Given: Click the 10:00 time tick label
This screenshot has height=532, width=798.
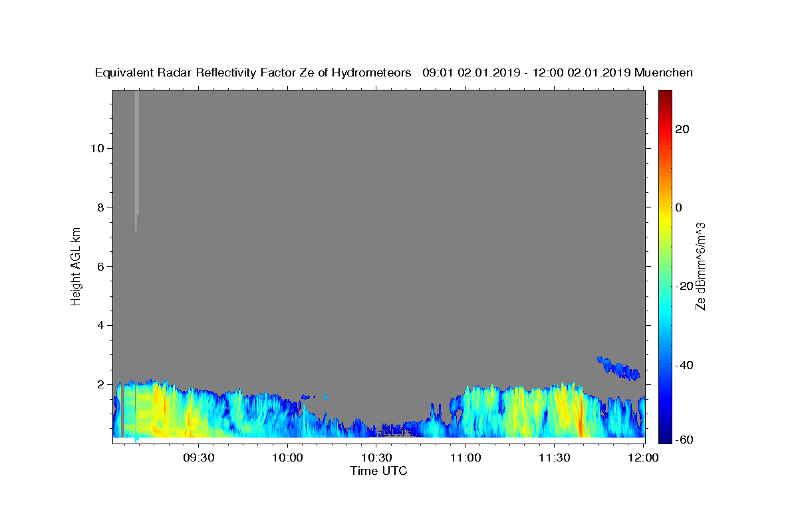Looking at the screenshot, I should pyautogui.click(x=288, y=458).
